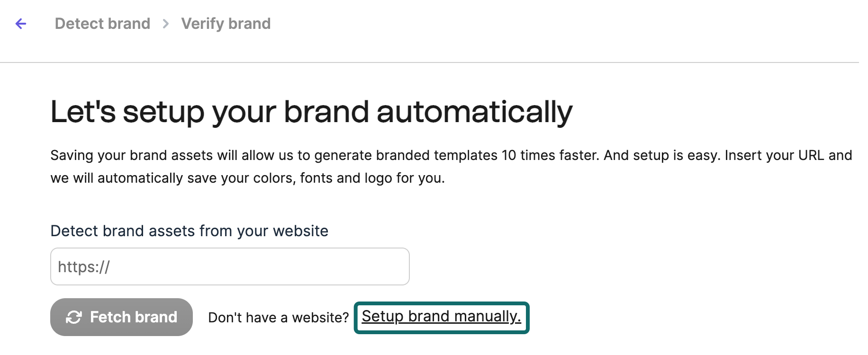868x355 pixels.
Task: Click the Fetch brand button
Action: pyautogui.click(x=121, y=317)
